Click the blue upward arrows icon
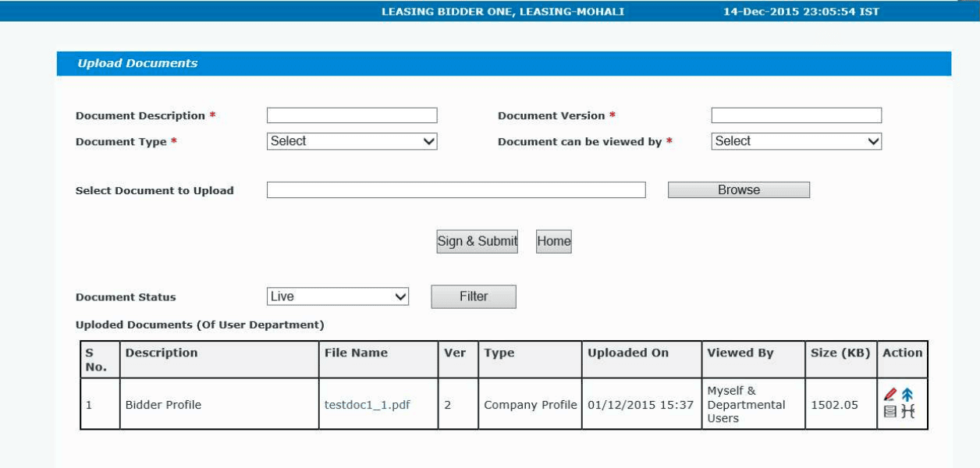 (x=907, y=395)
